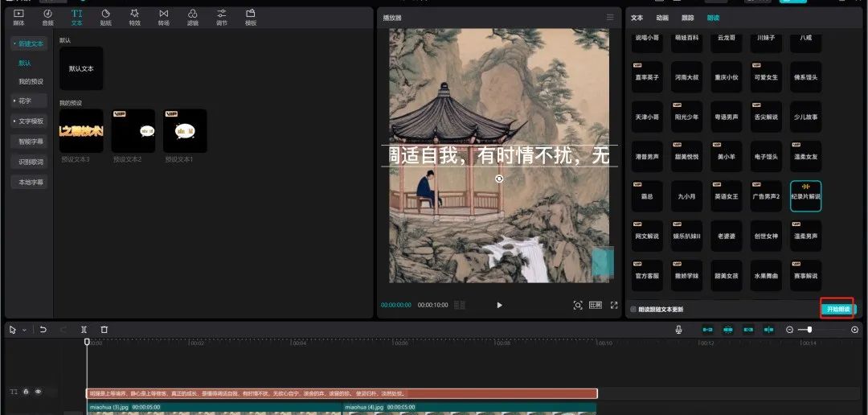Select the miaohua (3).jpg clip
The image size is (868, 415).
[215, 409]
